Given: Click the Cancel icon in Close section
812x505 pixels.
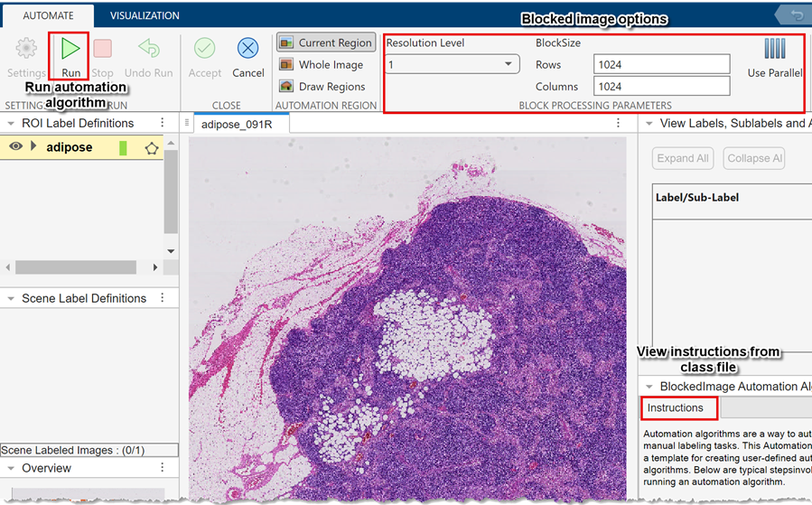Looking at the screenshot, I should coord(247,50).
